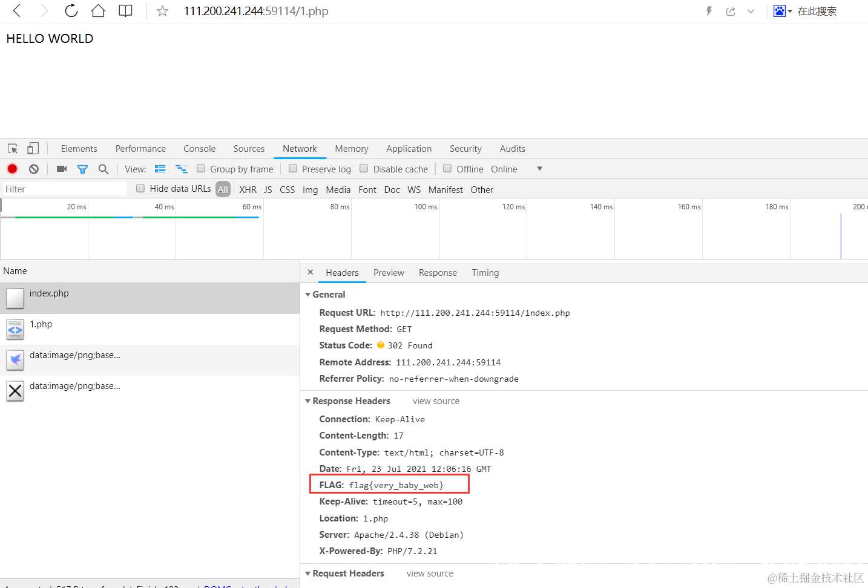Reload the page with browser refresh icon

71,11
